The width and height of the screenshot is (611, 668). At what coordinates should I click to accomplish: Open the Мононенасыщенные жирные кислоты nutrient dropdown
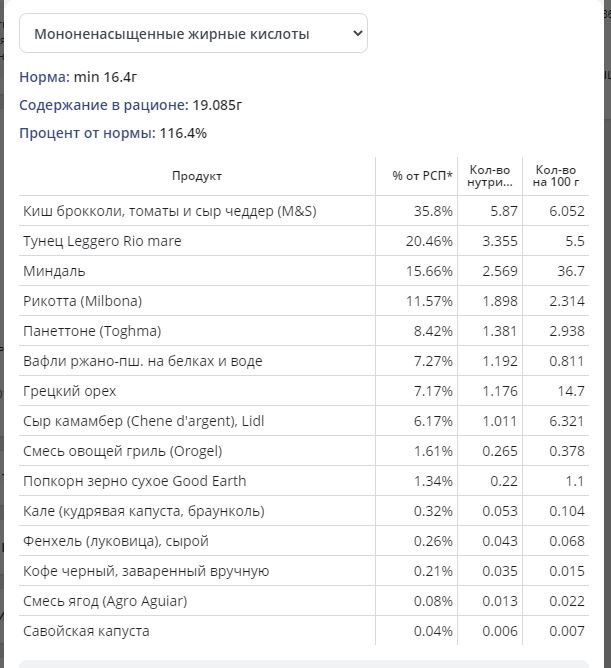pyautogui.click(x=193, y=33)
